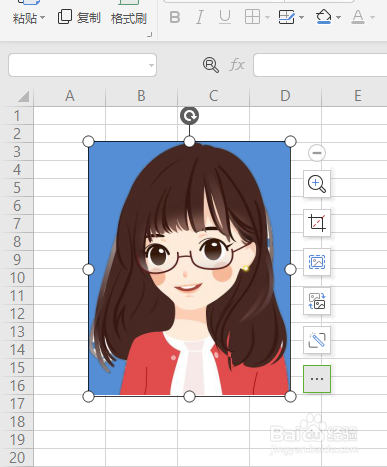Viewport: 387px width, 467px height.
Task: Select cell A1
Action: (x=70, y=116)
